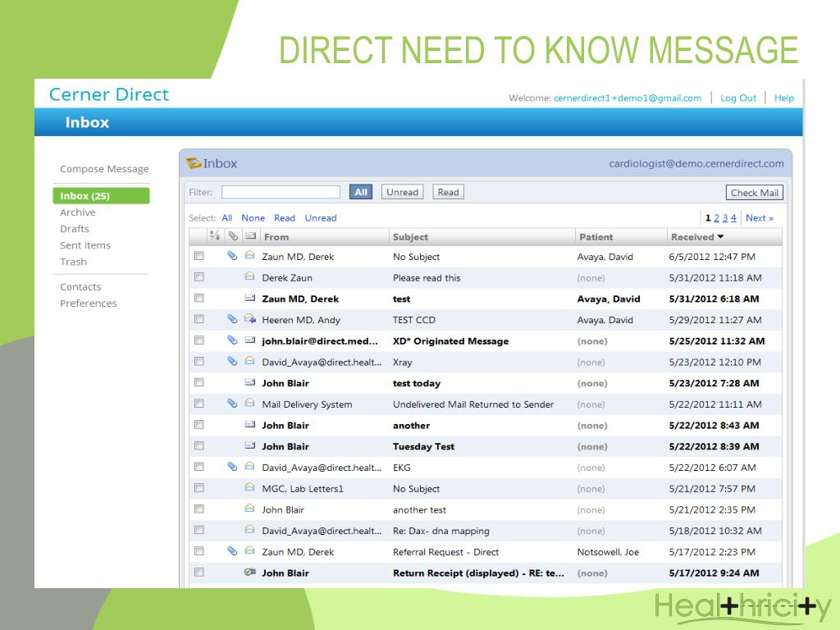Tick checkbox for 6/5/2012 12:47 PM message
Screen dimensions: 840x630
coord(199,256)
